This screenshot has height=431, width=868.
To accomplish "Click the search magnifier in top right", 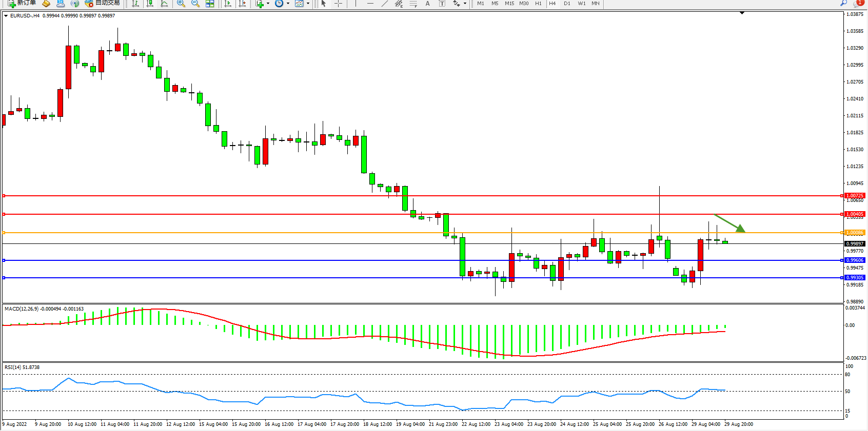I will 843,3.
